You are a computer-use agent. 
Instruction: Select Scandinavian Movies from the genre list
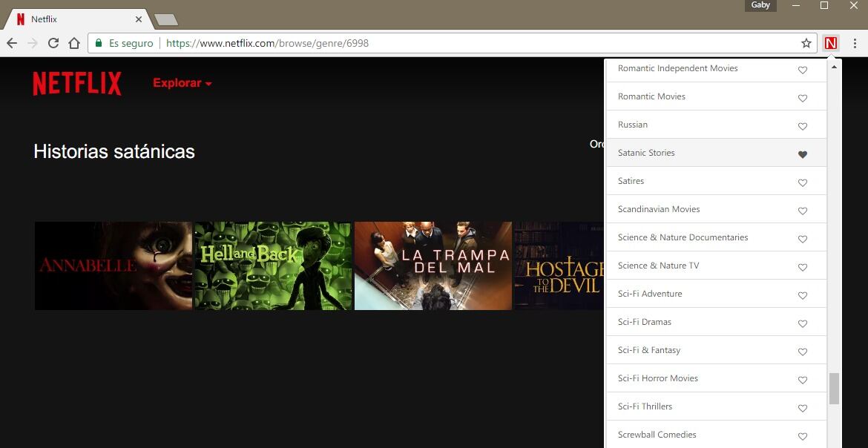pos(659,209)
